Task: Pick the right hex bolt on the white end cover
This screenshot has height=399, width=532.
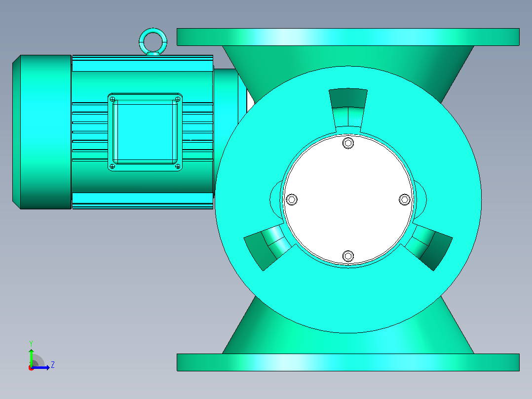Action: (405, 199)
